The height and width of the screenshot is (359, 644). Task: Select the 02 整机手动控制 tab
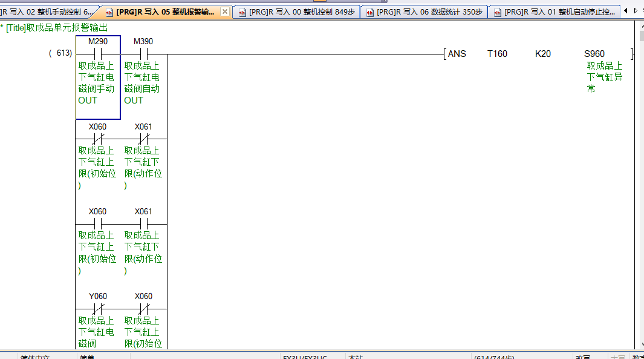point(48,12)
